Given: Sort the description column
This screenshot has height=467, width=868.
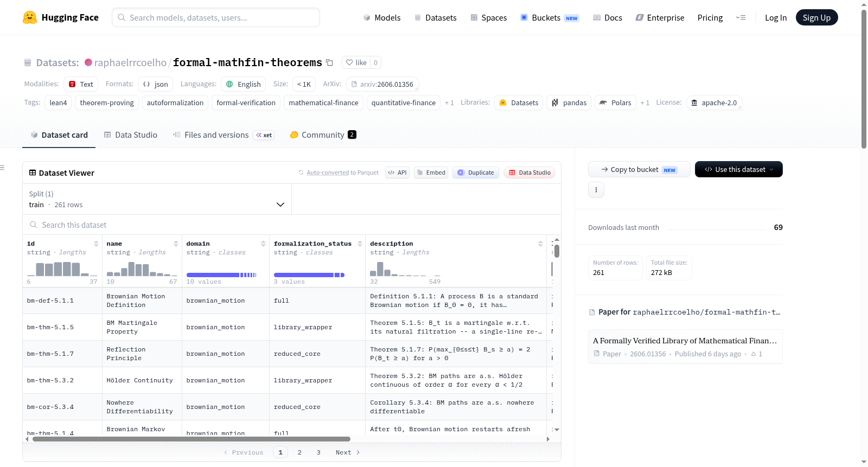Looking at the screenshot, I should click(540, 244).
